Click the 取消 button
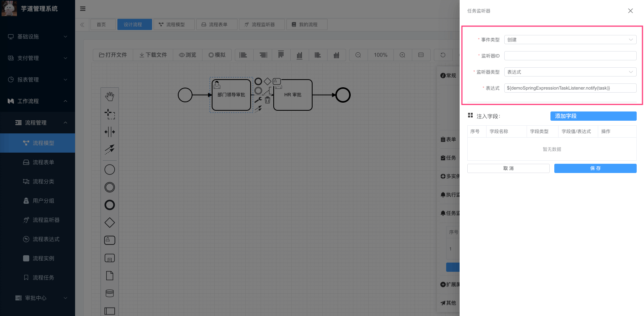 [508, 168]
